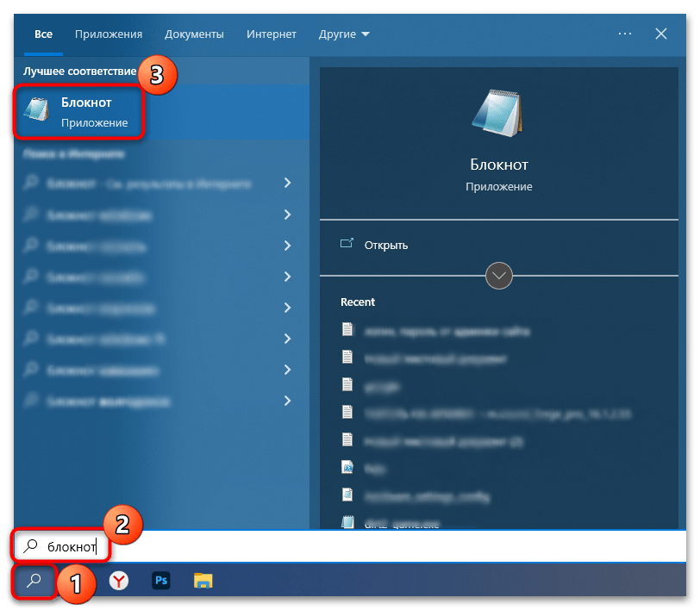Image resolution: width=700 pixels, height=610 pixels.
Task: Close the search panel with the X
Action: pos(661,34)
